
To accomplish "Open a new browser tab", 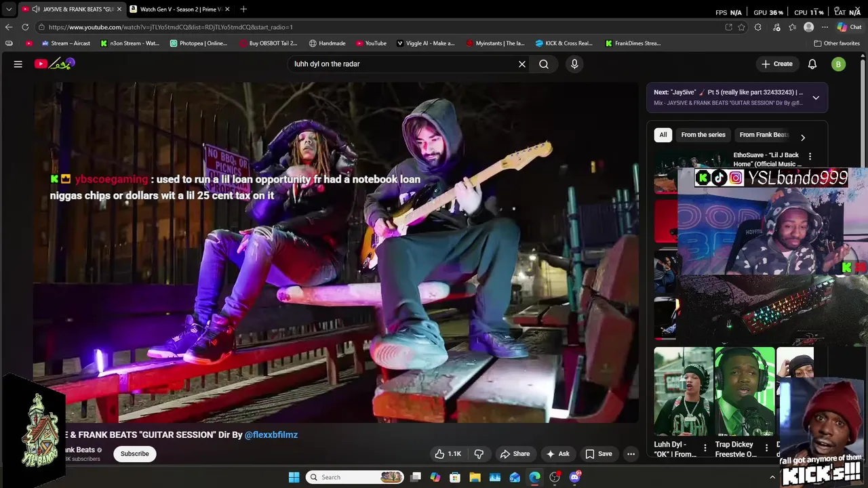I will coord(243,9).
